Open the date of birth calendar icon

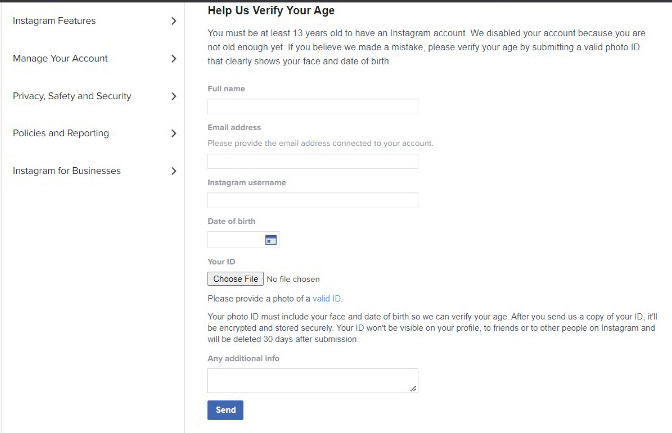(x=271, y=240)
